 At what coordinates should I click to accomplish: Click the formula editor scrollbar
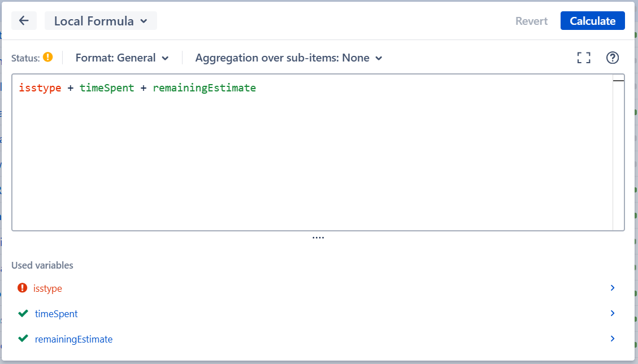pos(619,82)
